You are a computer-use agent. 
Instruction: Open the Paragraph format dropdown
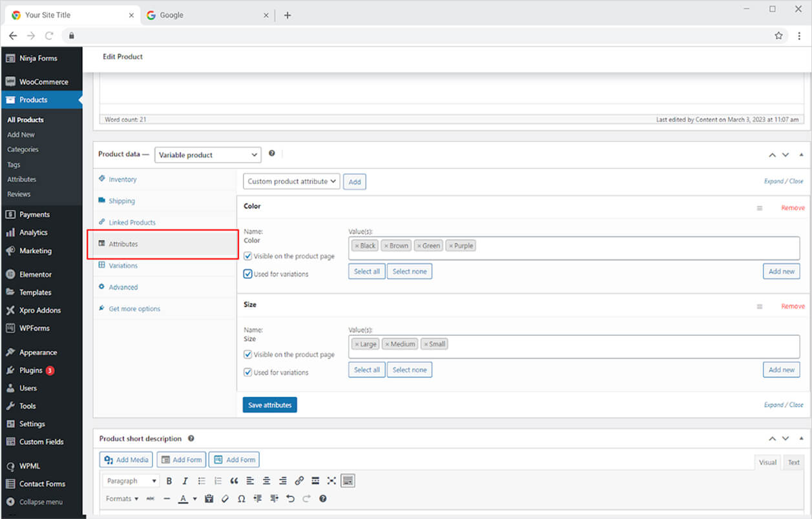click(x=131, y=481)
